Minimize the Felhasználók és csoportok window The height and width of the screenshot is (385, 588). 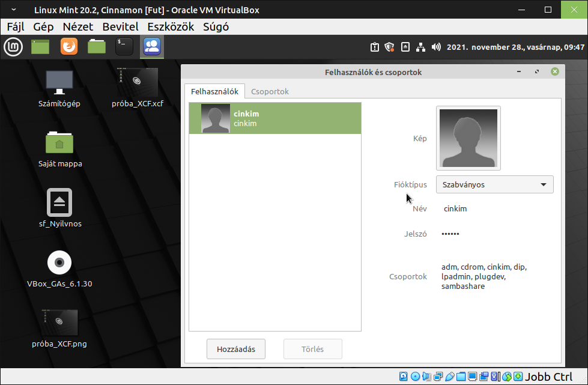click(x=519, y=71)
